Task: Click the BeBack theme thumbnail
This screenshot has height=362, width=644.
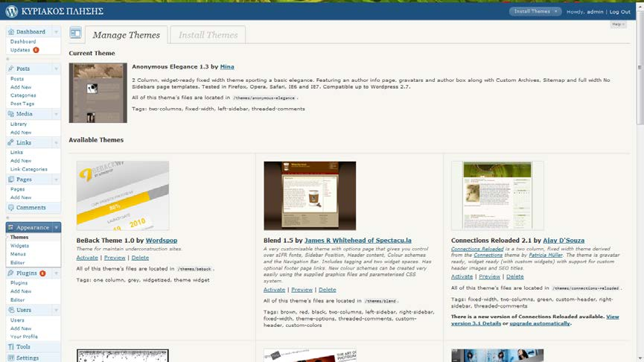Action: click(x=123, y=196)
